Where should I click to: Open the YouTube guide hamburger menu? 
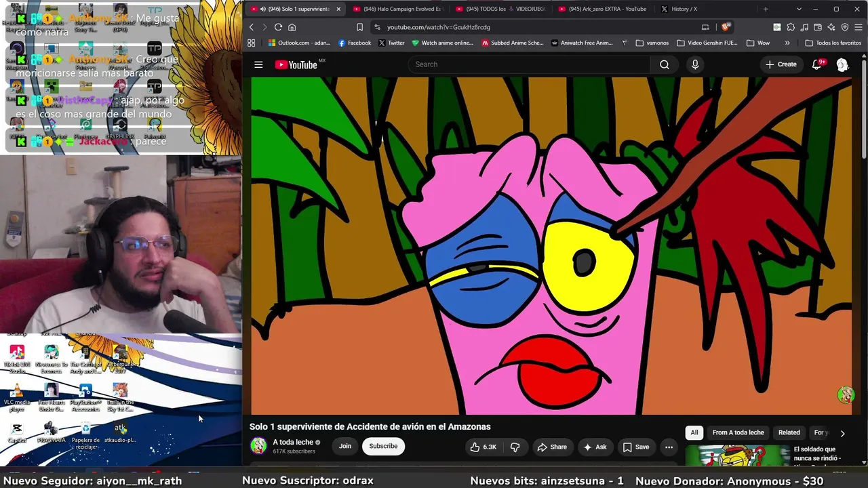coord(258,64)
